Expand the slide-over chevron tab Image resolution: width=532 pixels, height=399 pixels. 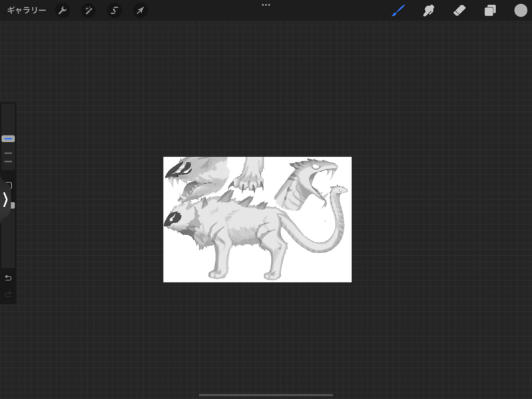(5, 200)
